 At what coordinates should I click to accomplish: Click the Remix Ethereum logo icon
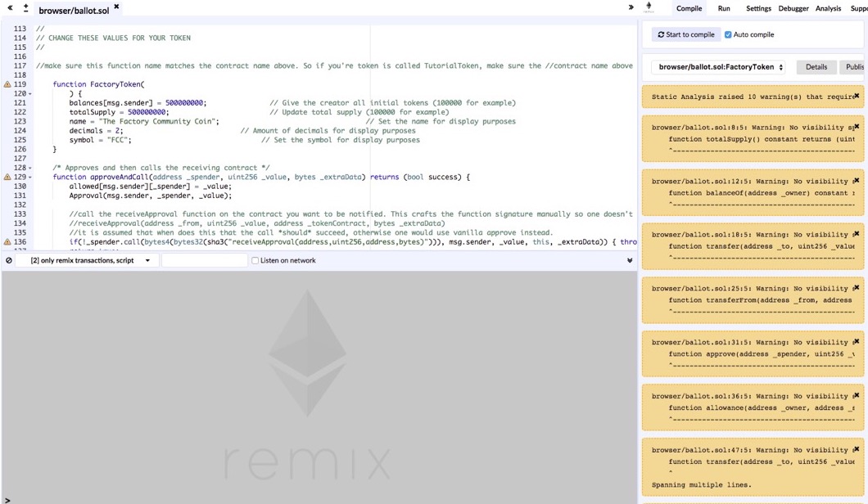point(649,7)
